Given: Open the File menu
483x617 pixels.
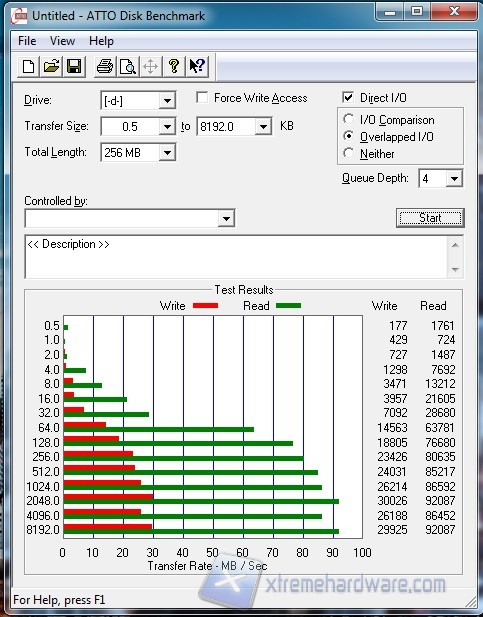Looking at the screenshot, I should (27, 41).
